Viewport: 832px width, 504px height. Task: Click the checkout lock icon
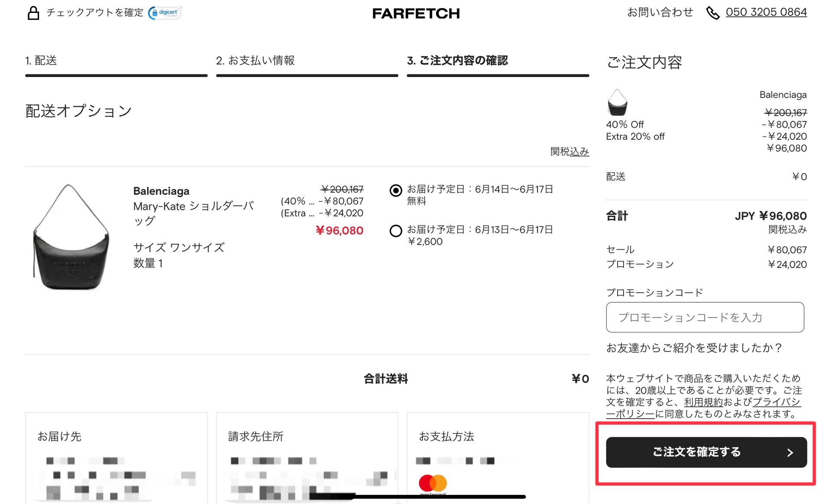(33, 13)
